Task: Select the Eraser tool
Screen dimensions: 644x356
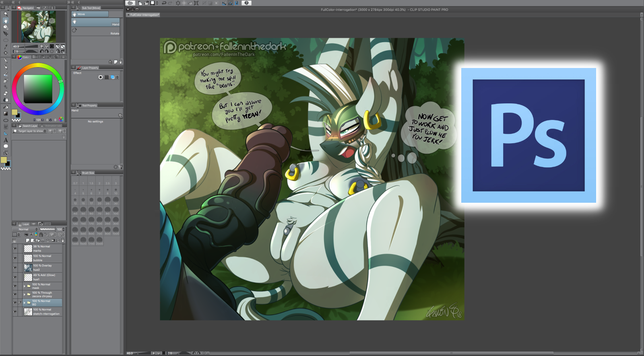Action: [6, 93]
